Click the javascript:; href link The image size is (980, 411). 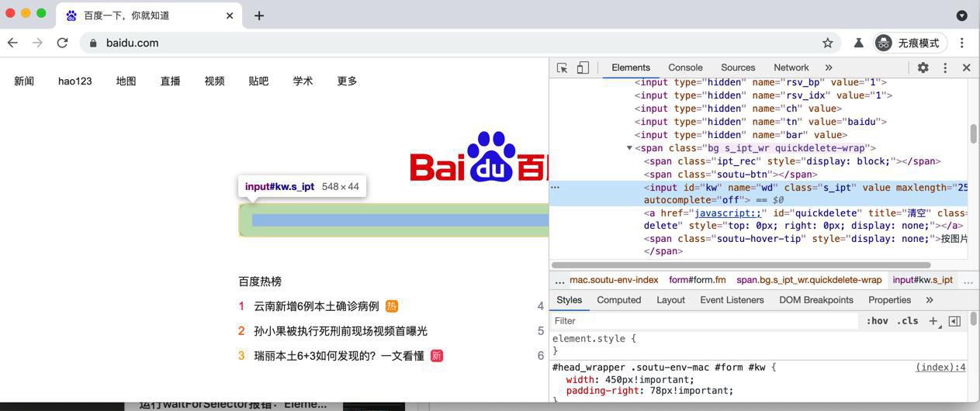pos(727,213)
